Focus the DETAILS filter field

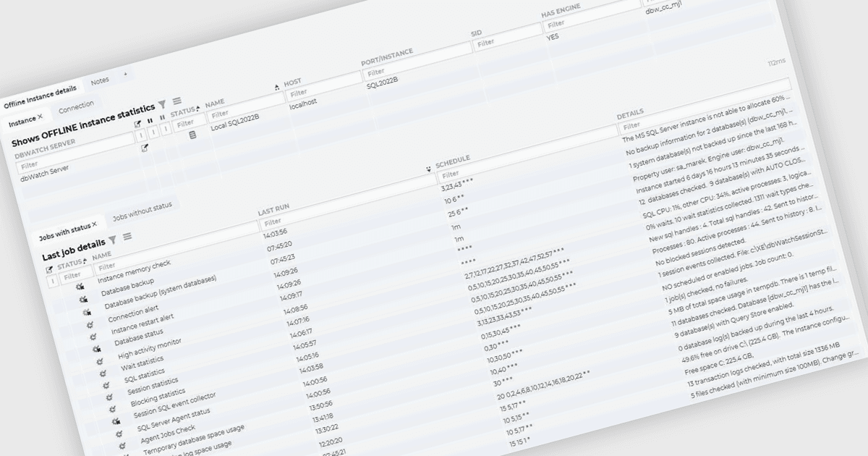705,107
